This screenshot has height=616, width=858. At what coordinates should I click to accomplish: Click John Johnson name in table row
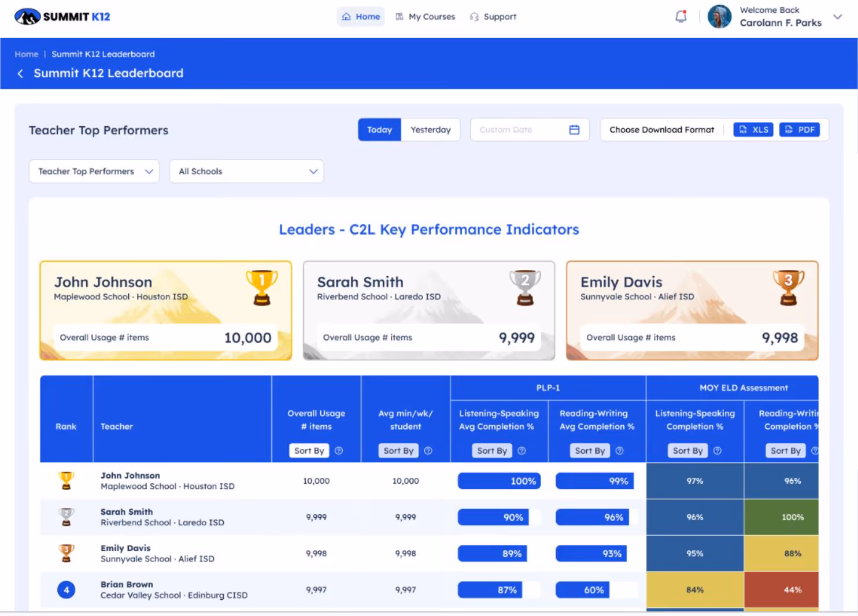click(x=130, y=476)
